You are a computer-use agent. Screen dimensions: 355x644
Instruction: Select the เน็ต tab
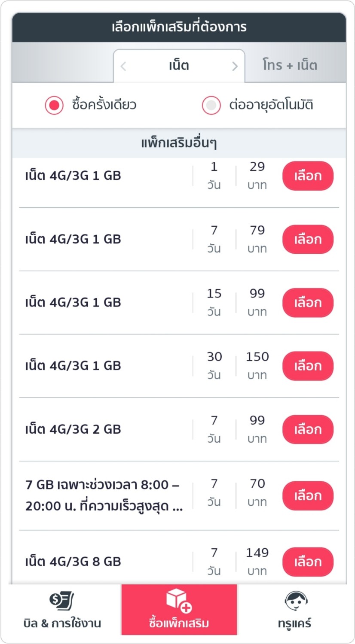tap(179, 66)
